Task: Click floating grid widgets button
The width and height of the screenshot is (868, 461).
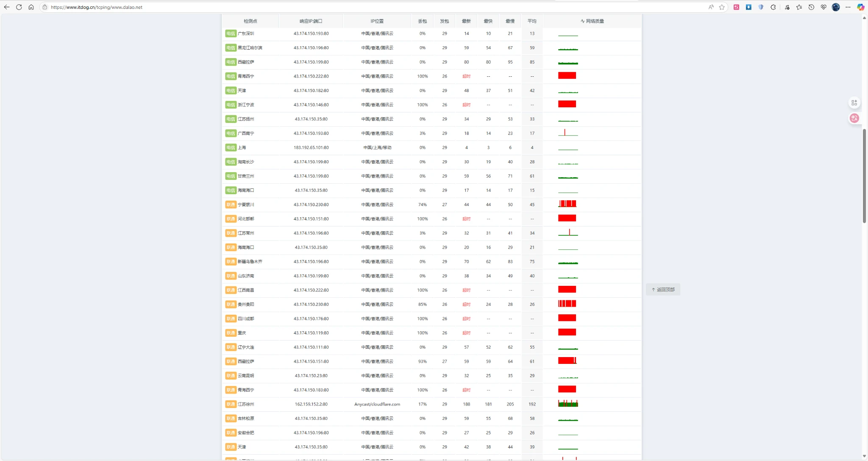Action: 854,103
